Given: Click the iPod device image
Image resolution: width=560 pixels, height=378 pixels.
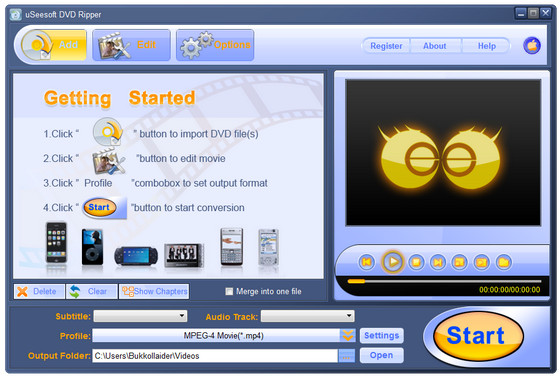Looking at the screenshot, I should (92, 247).
